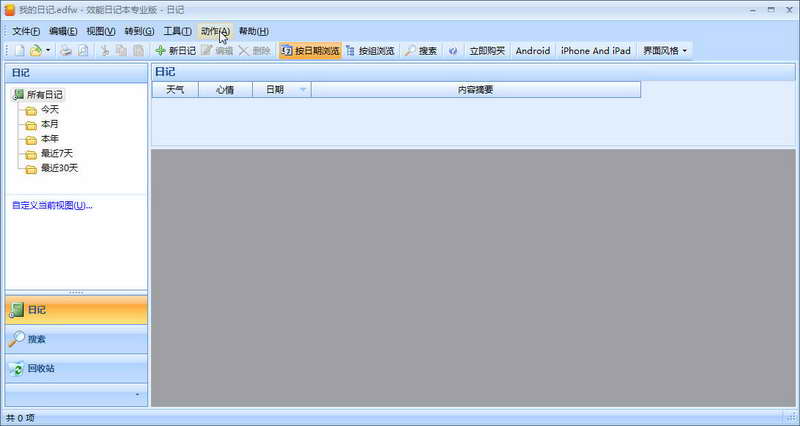Toggle 按日期浏览 browse by date view
The width and height of the screenshot is (800, 426).
coord(310,51)
